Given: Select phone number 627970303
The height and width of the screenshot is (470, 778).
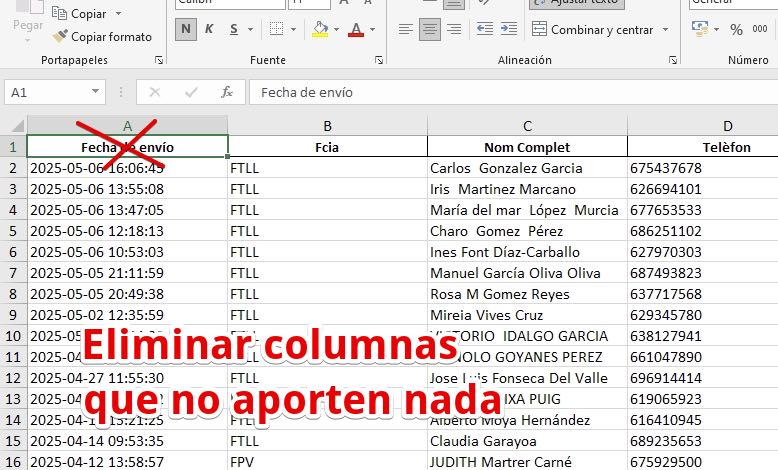Looking at the screenshot, I should click(703, 252).
